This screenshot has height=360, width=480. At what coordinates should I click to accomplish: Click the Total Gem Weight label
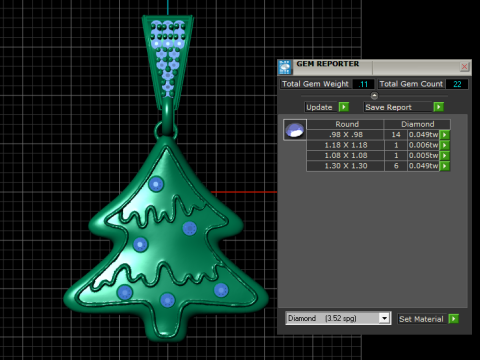click(x=315, y=84)
